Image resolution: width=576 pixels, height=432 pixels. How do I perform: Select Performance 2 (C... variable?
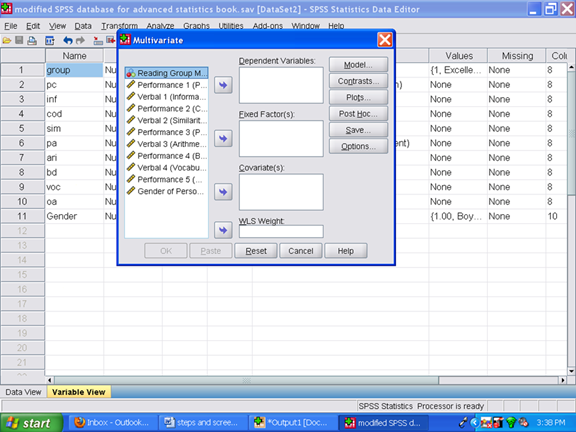pos(167,108)
